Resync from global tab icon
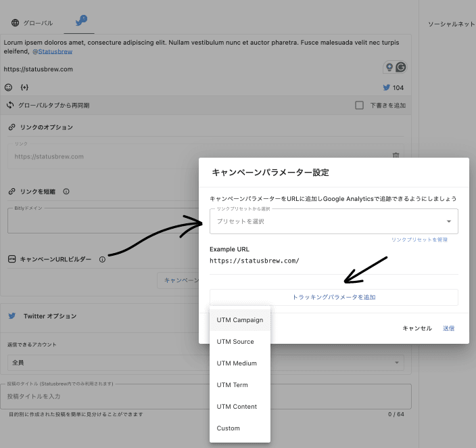The height and width of the screenshot is (448, 476). (10, 105)
